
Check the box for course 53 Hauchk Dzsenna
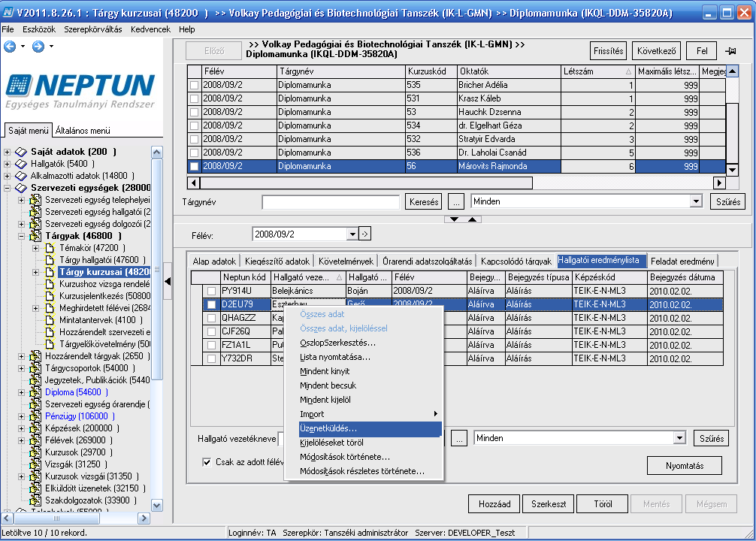click(x=195, y=113)
